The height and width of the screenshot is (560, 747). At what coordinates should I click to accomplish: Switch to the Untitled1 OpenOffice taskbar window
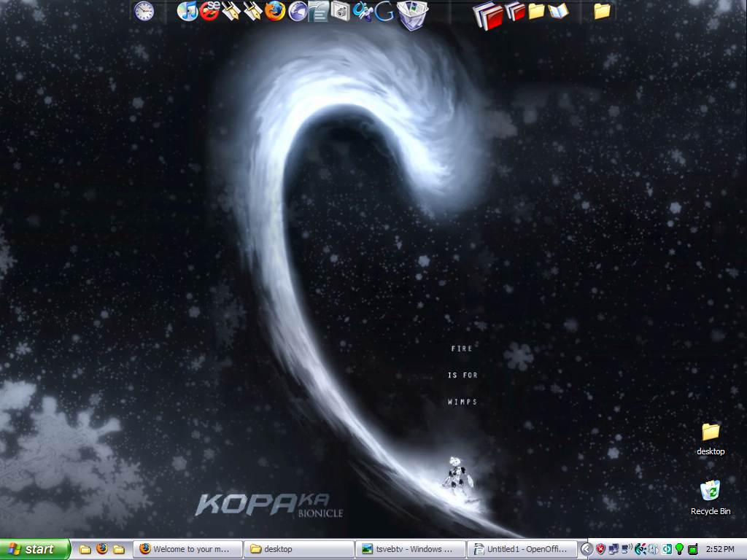522,549
